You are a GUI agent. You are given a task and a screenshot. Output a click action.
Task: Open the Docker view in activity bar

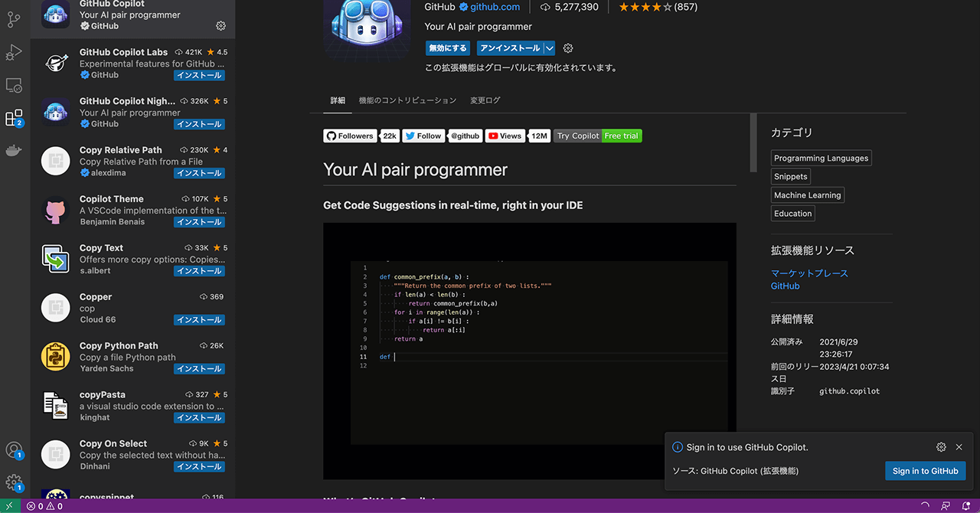tap(15, 151)
